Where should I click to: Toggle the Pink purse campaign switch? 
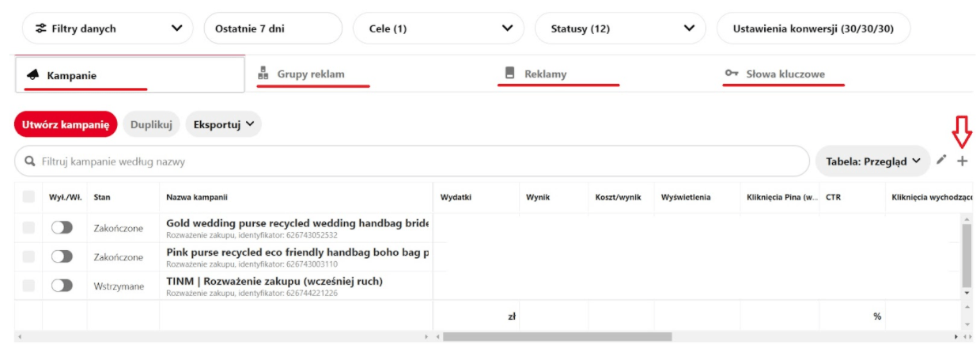pos(62,256)
